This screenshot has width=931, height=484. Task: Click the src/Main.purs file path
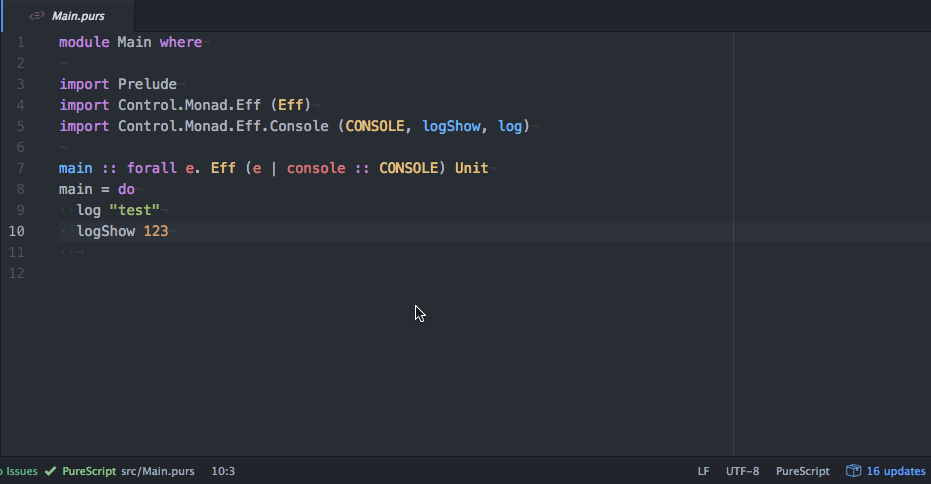click(x=158, y=471)
